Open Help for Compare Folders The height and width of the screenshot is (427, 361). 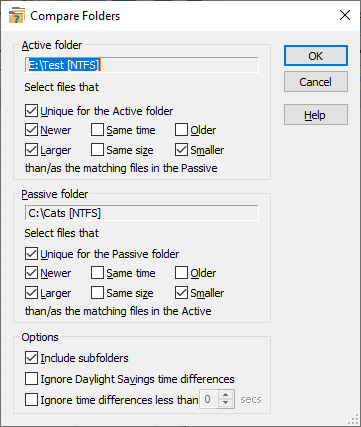pyautogui.click(x=316, y=115)
